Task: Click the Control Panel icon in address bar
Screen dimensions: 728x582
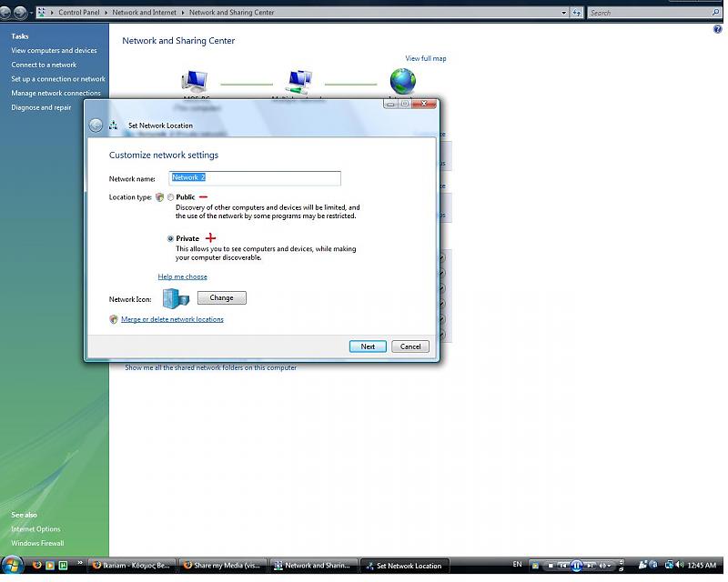Action: [41, 13]
